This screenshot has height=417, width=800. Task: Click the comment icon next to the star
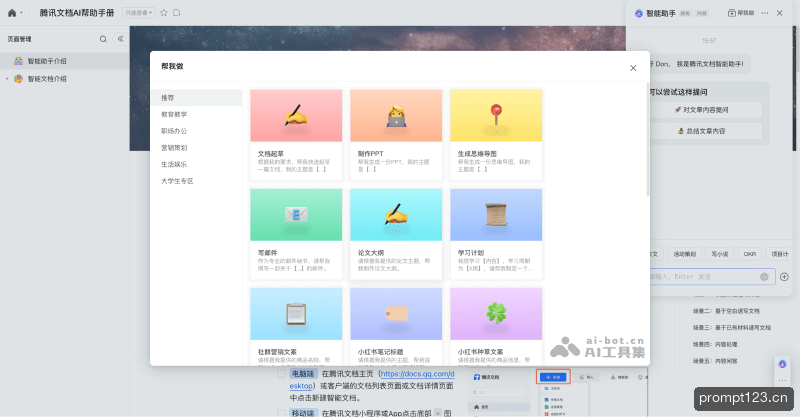tap(177, 13)
